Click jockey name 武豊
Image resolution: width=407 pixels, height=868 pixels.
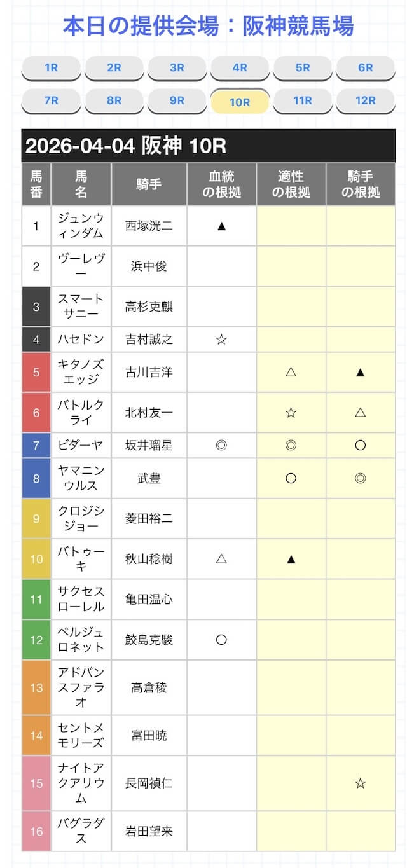149,479
